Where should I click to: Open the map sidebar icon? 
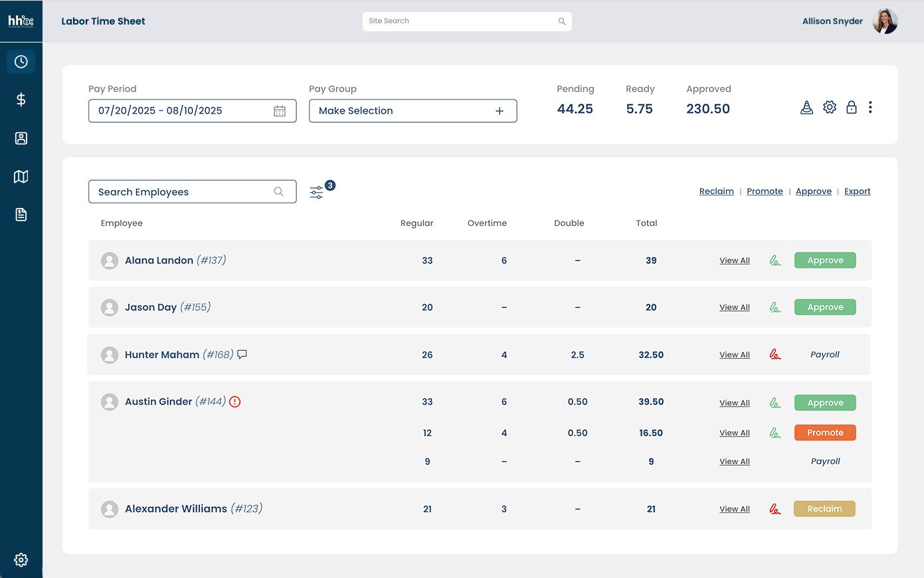tap(21, 177)
